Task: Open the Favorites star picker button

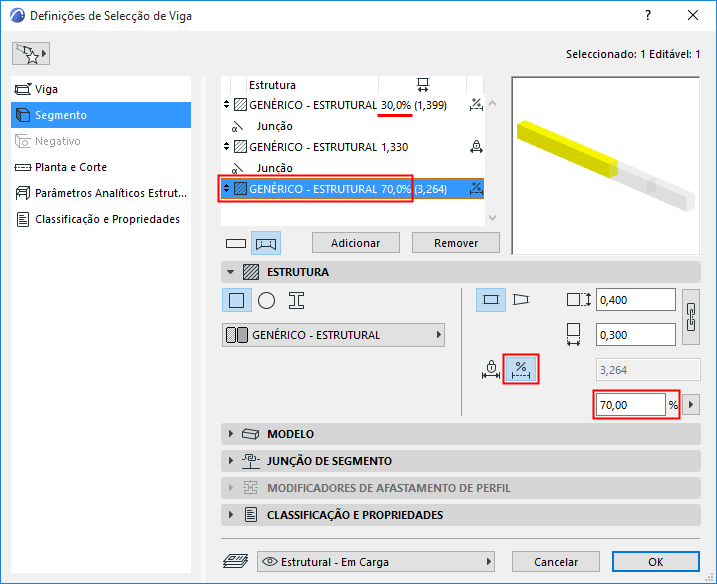Action: click(x=31, y=54)
